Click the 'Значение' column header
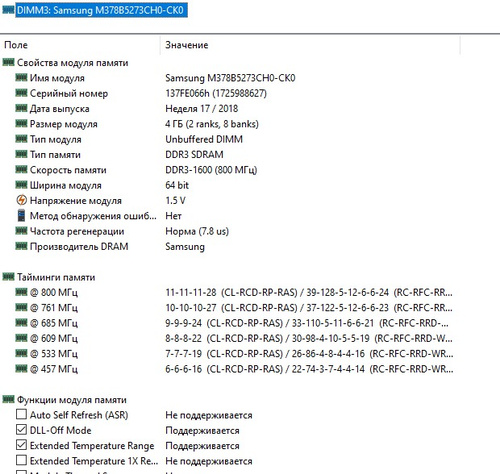 coord(187,45)
